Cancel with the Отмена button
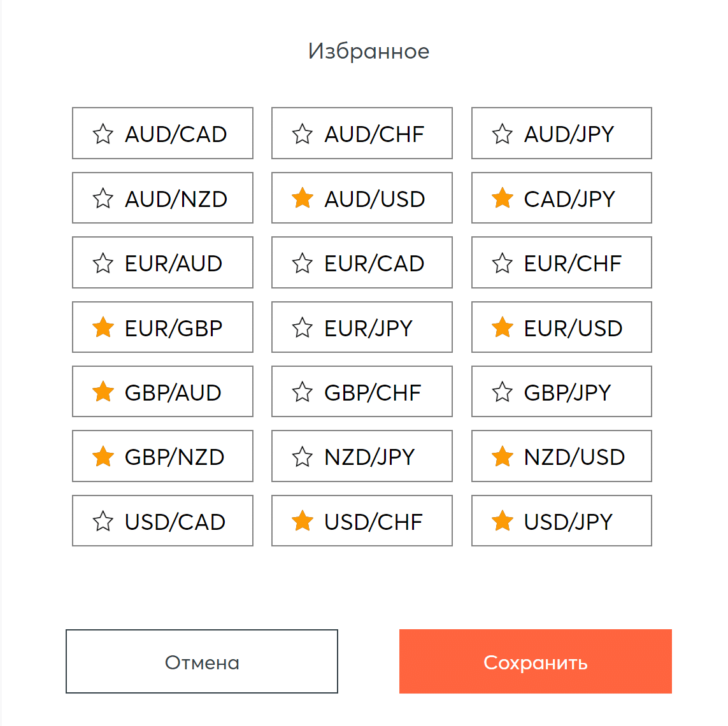The image size is (728, 726). pyautogui.click(x=202, y=662)
